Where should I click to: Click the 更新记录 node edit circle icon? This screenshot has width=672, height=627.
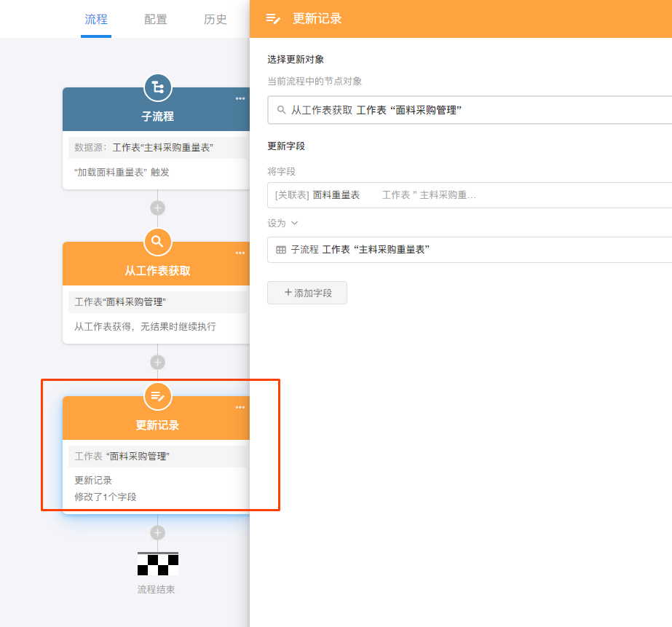click(158, 396)
